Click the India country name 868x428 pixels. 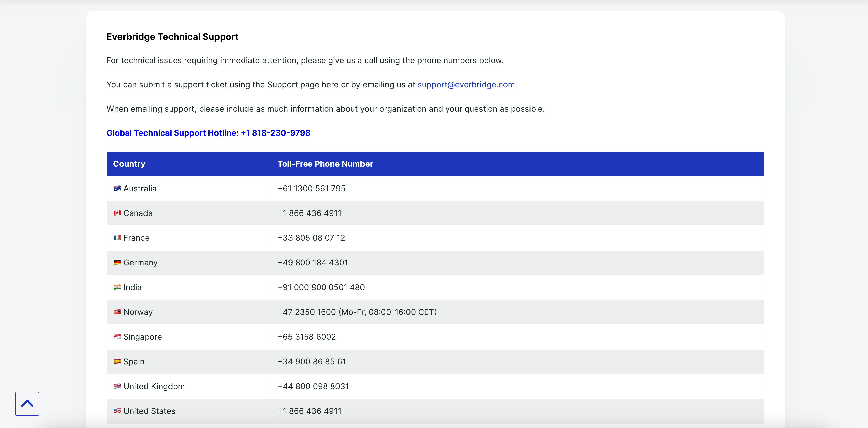point(132,287)
